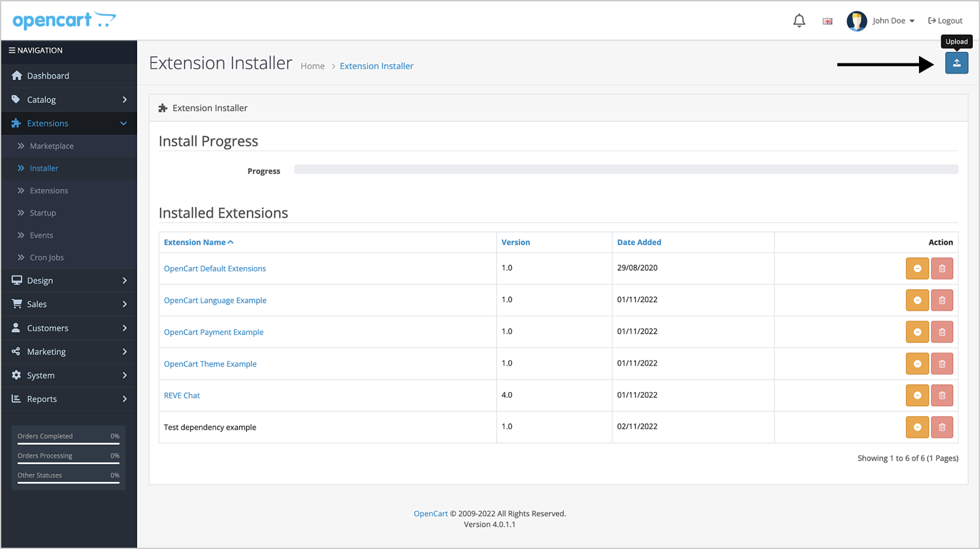The height and width of the screenshot is (549, 980).
Task: Click the language flag icon
Action: point(827,21)
